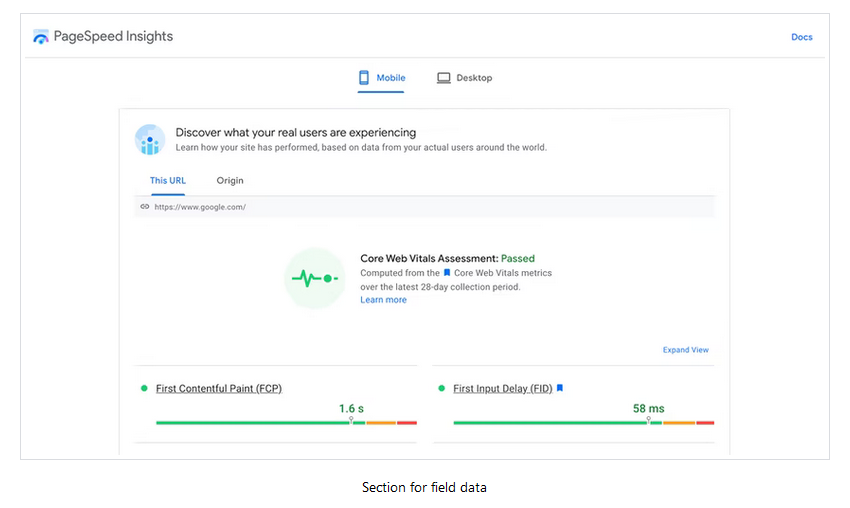Image resolution: width=850 pixels, height=508 pixels.
Task: Click the green dot beside FID
Action: [x=441, y=388]
